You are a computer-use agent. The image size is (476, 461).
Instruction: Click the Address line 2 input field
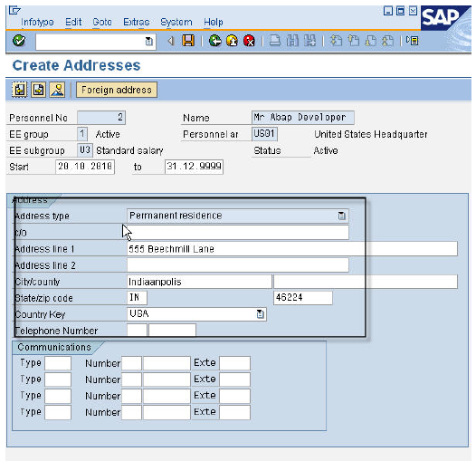(x=238, y=265)
